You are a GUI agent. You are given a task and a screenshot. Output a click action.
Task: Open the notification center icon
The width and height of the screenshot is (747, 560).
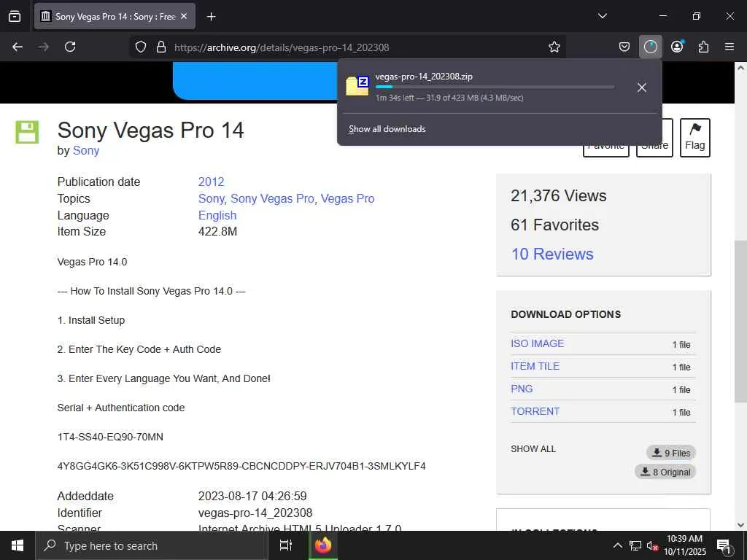724,546
